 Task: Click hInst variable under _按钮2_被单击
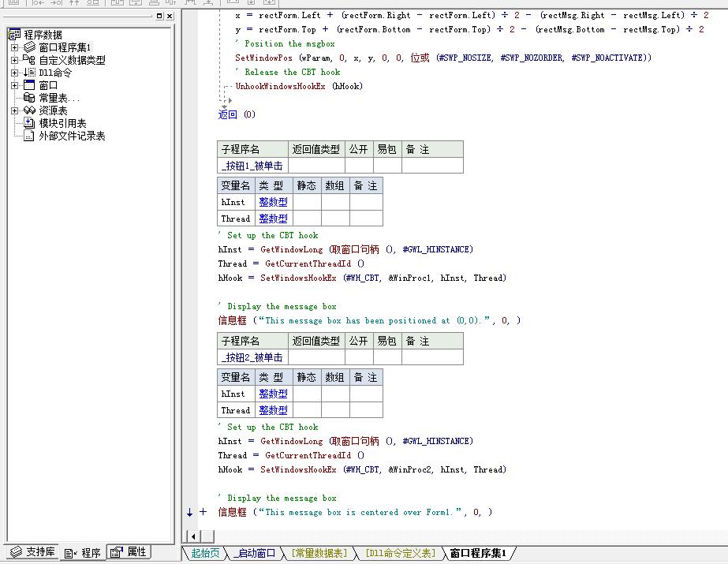pyautogui.click(x=233, y=394)
